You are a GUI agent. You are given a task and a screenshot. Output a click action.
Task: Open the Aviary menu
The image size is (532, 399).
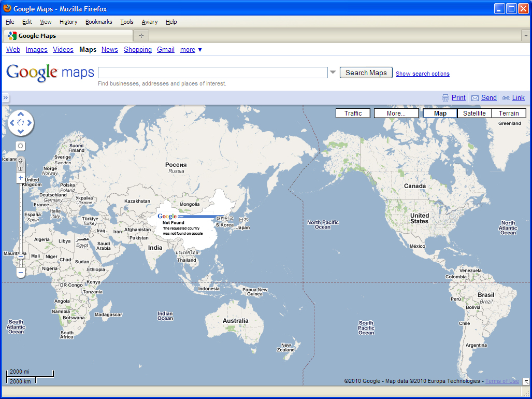(150, 22)
